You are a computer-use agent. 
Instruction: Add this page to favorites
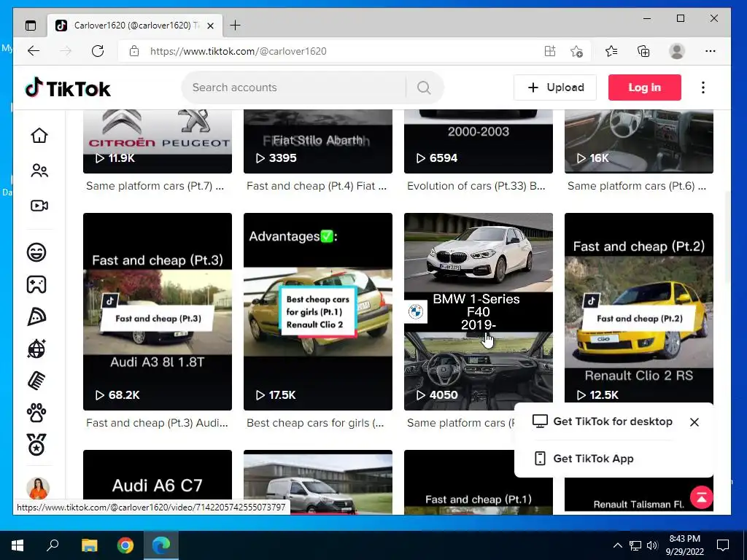[x=576, y=51]
